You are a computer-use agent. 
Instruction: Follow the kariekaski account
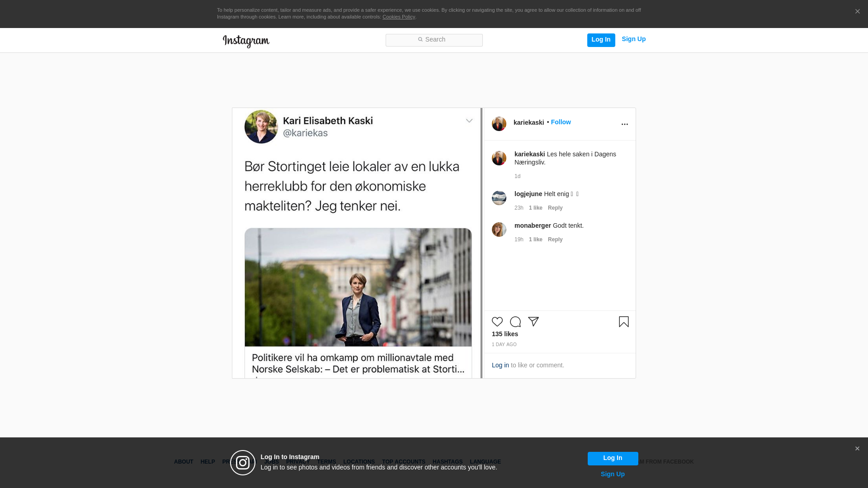[x=561, y=122]
